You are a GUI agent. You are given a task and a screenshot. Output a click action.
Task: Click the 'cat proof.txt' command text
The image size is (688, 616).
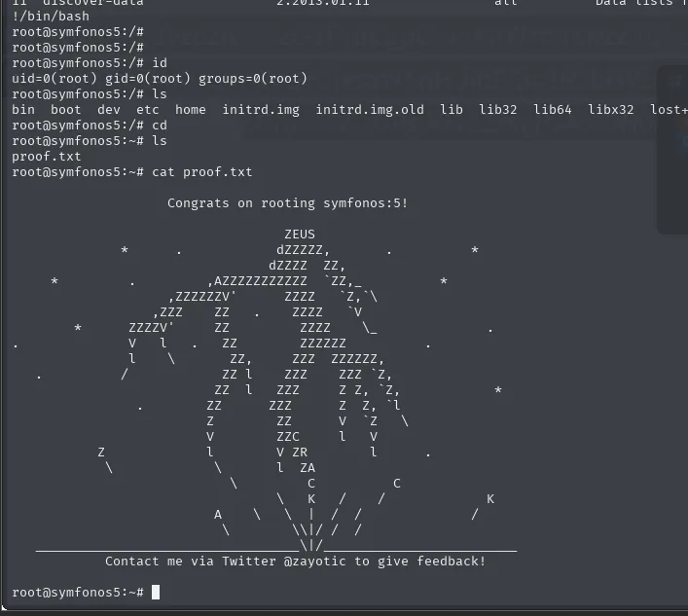pos(202,172)
